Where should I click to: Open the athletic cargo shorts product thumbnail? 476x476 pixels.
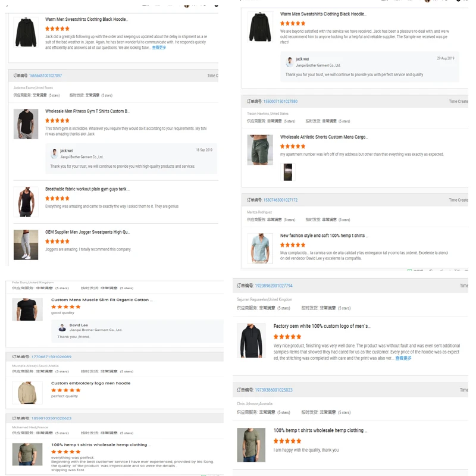pyautogui.click(x=260, y=149)
